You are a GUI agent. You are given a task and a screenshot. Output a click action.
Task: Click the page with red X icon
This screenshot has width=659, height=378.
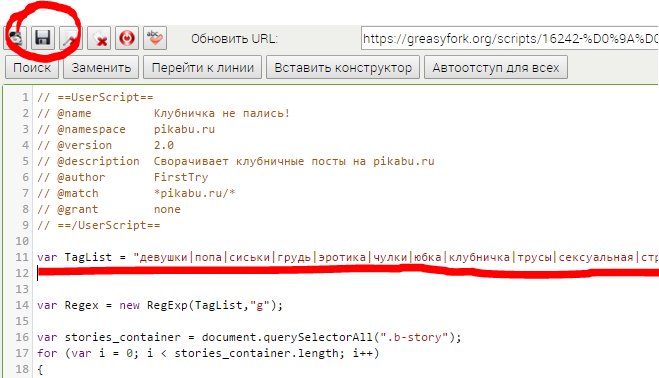(x=99, y=38)
